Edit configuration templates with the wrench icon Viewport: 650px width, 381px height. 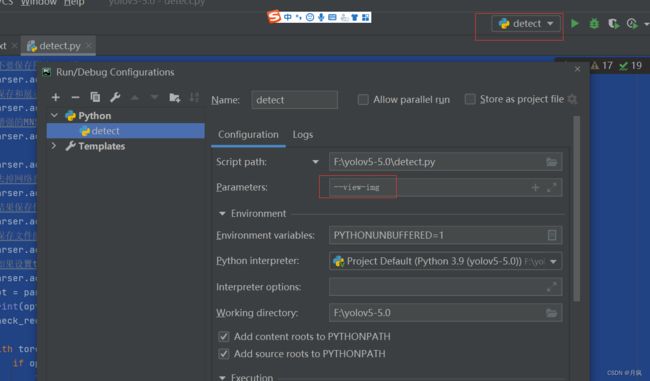(115, 97)
